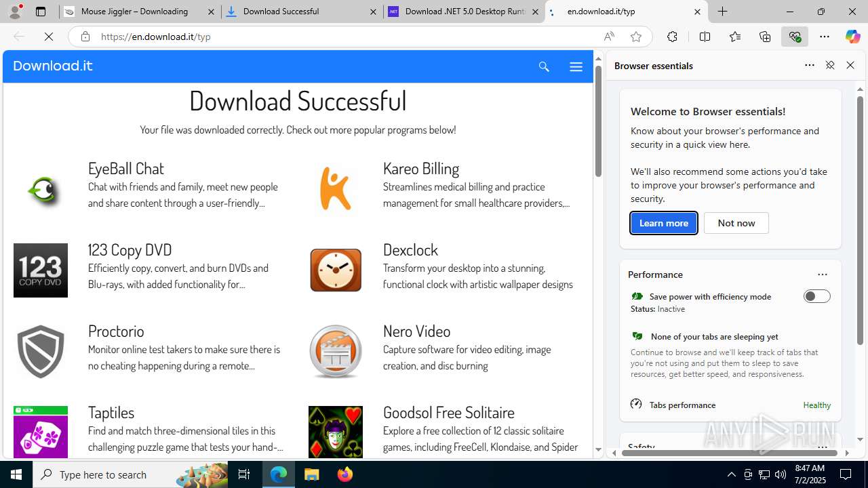Open the Proctorio link
Viewport: 868px width, 488px height.
[116, 331]
